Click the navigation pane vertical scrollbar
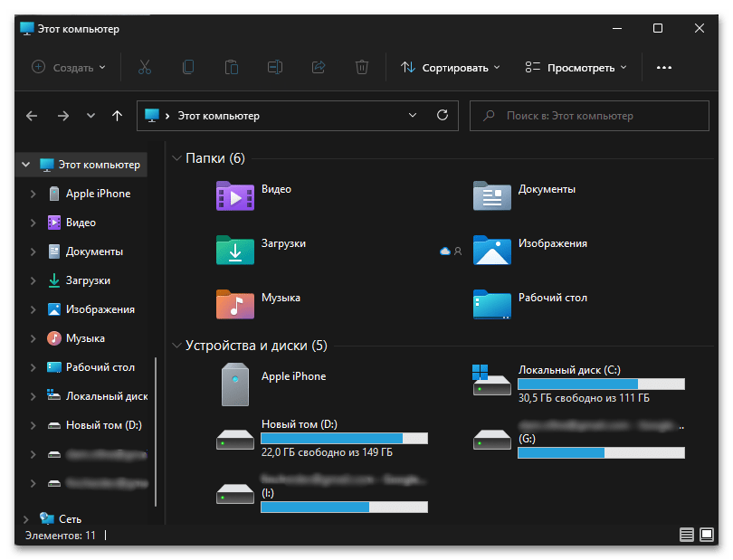The image size is (733, 560). tap(156, 432)
